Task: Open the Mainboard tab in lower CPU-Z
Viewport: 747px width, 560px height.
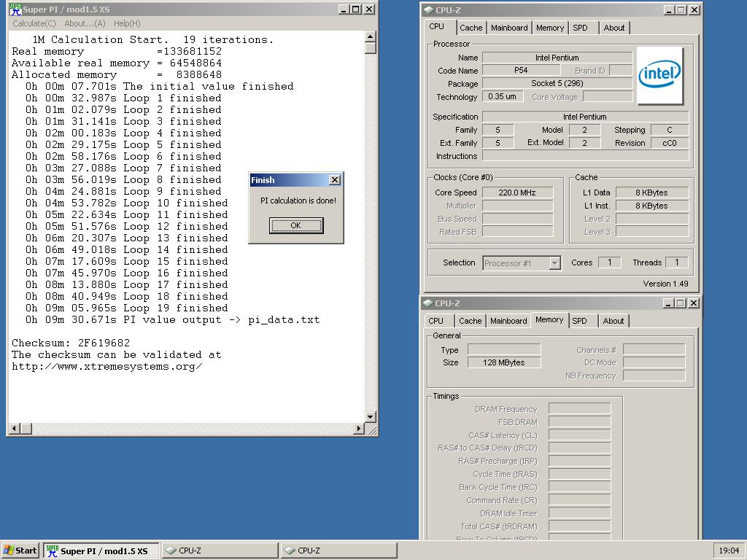Action: point(508,321)
